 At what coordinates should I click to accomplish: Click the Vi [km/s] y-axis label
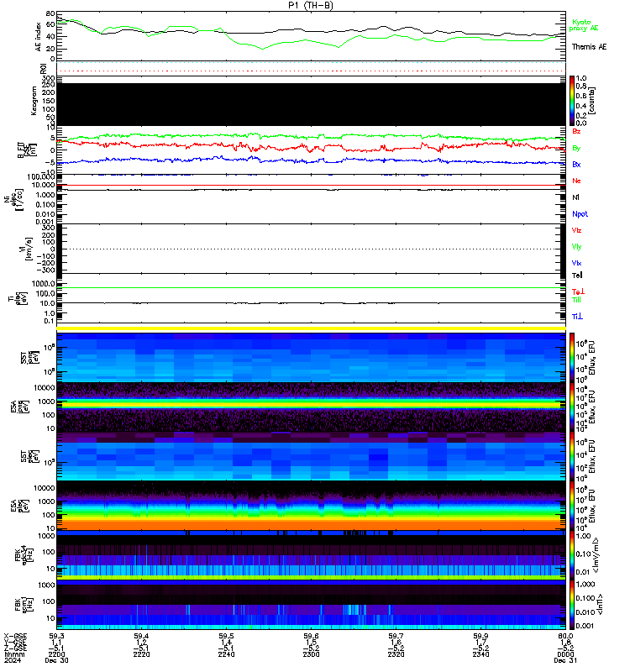(26, 249)
